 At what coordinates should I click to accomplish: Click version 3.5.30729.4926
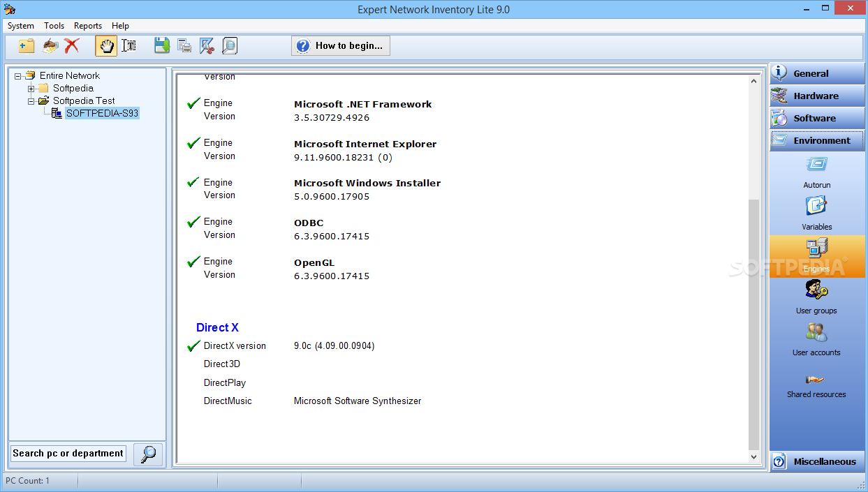(x=332, y=117)
